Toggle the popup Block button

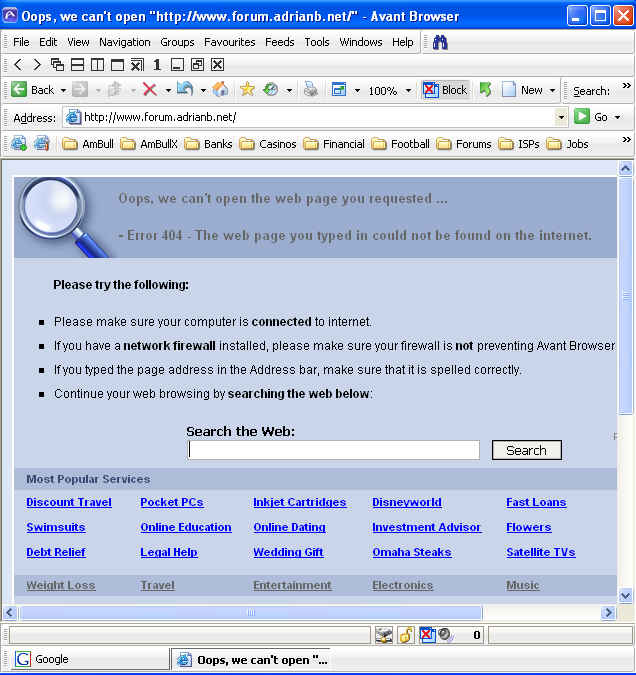(445, 90)
